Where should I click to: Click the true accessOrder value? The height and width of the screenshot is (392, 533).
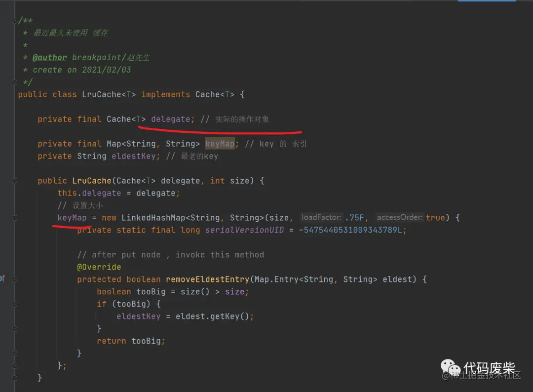pos(435,218)
